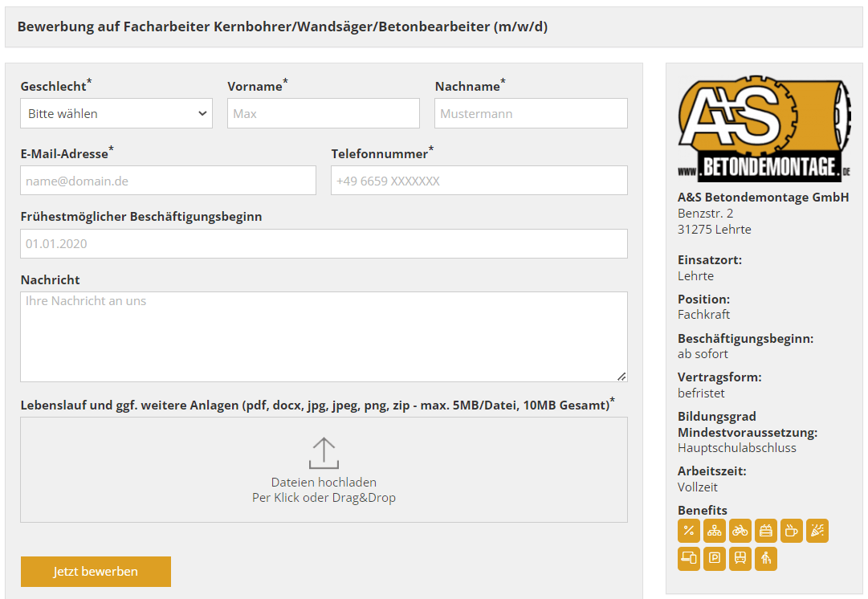Click the fruit basket benefit icon
Viewport: 868px width, 599px height.
[766, 531]
